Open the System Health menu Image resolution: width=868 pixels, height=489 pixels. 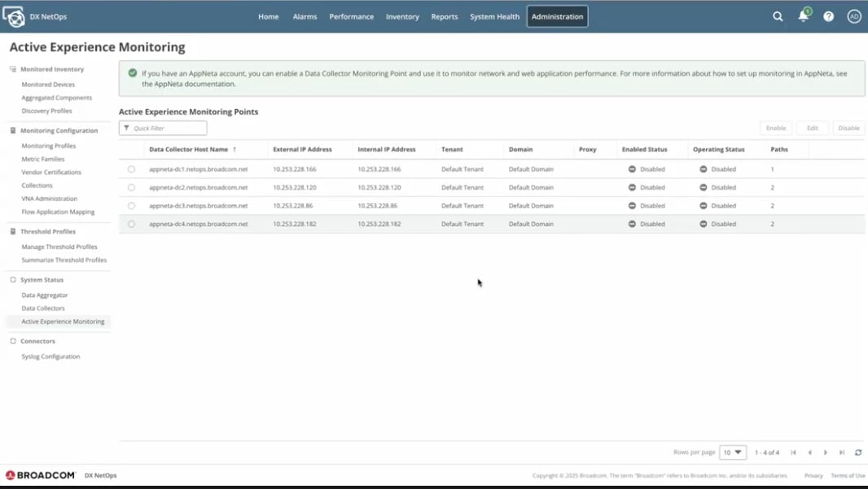(x=495, y=16)
